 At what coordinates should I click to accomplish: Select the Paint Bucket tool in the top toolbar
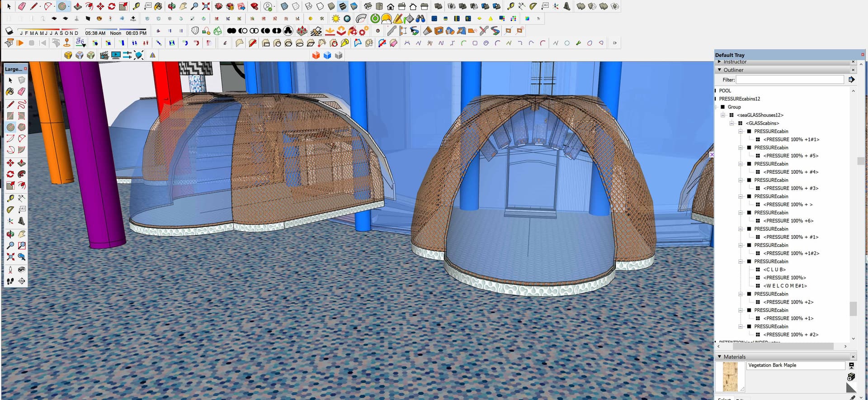(x=158, y=6)
